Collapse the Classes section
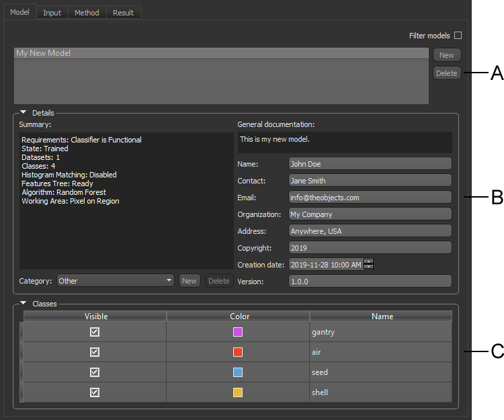This screenshot has height=420, width=504. point(24,304)
